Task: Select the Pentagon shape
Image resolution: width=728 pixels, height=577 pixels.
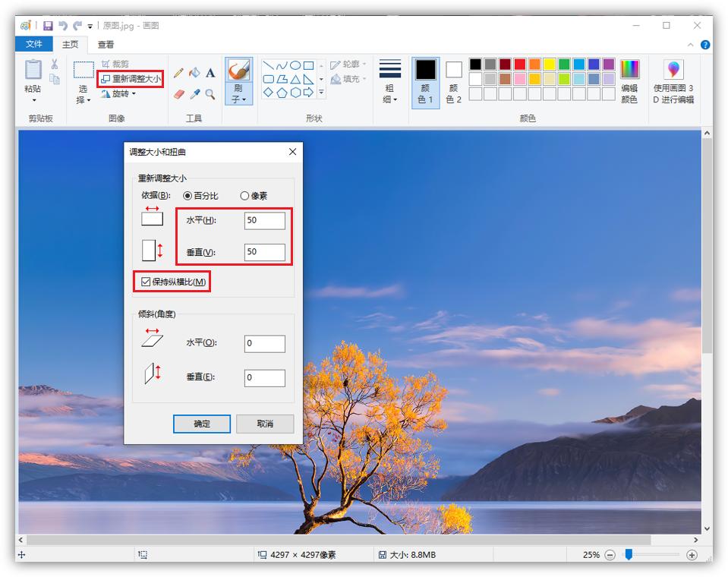Action: (282, 93)
